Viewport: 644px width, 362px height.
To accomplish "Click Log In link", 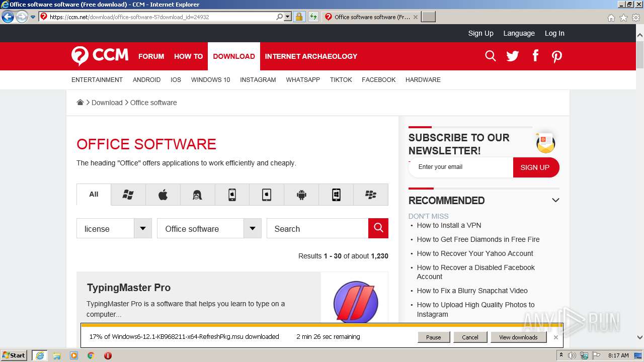I will pos(554,33).
